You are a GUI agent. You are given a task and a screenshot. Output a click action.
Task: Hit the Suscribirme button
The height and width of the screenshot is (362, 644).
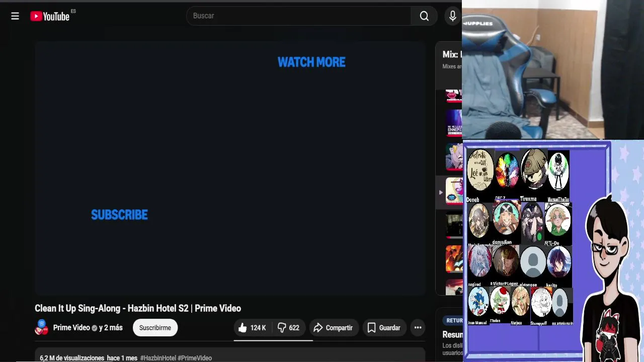click(x=155, y=328)
